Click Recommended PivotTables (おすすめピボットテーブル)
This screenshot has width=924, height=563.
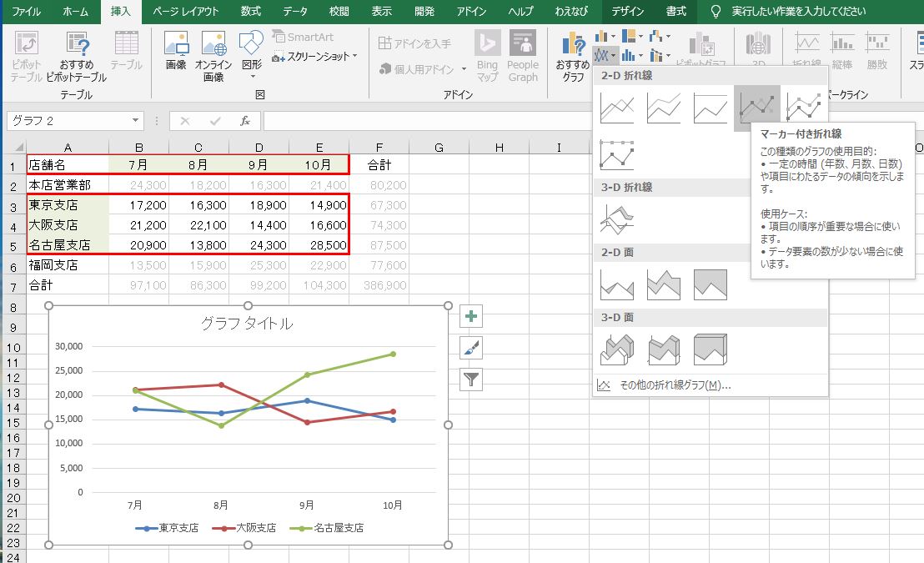click(77, 57)
